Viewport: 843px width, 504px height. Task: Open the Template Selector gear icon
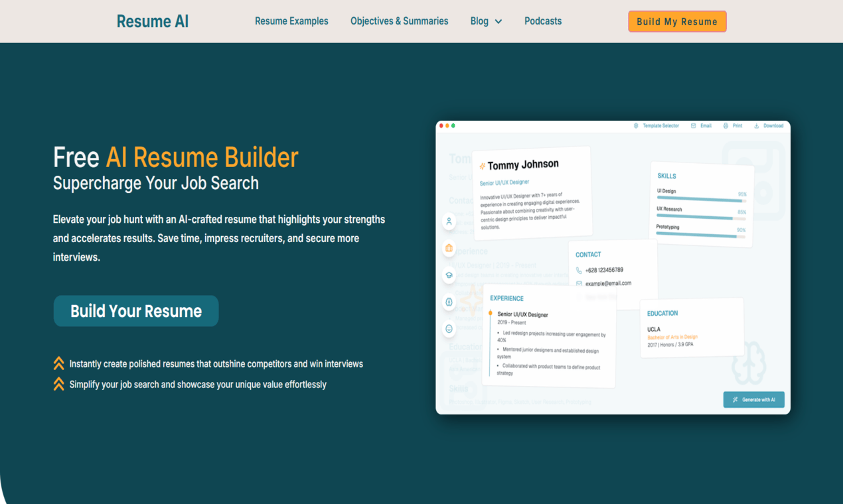tap(636, 125)
